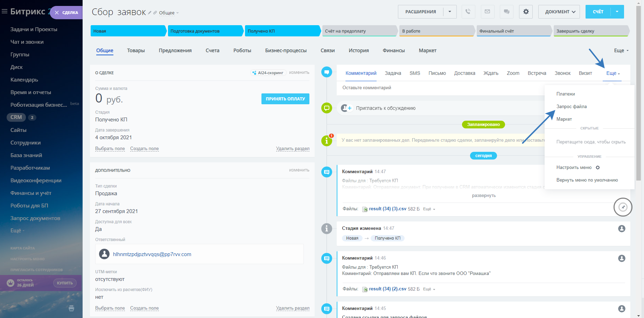Click the email envelope icon in header
Viewport: 644px width, 318px height.
(x=487, y=12)
